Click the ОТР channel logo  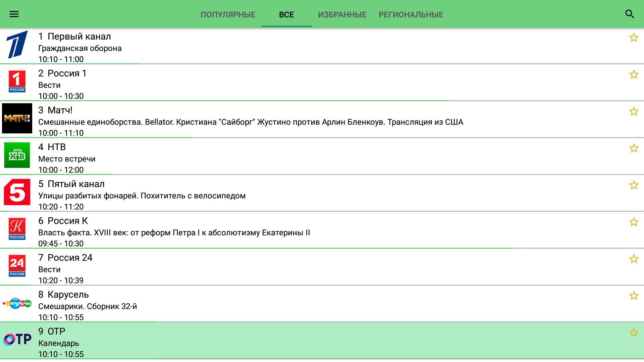click(17, 340)
